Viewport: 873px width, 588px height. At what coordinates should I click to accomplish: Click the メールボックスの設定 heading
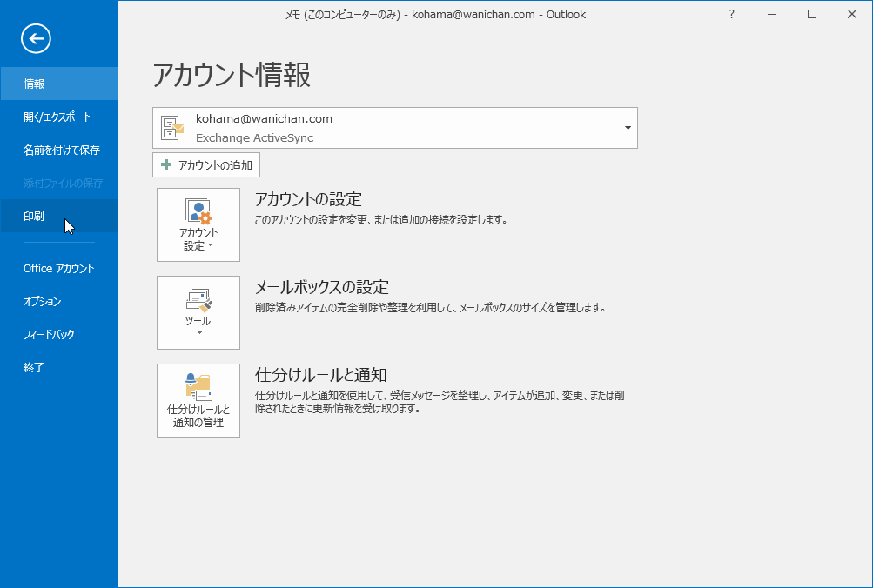(321, 287)
